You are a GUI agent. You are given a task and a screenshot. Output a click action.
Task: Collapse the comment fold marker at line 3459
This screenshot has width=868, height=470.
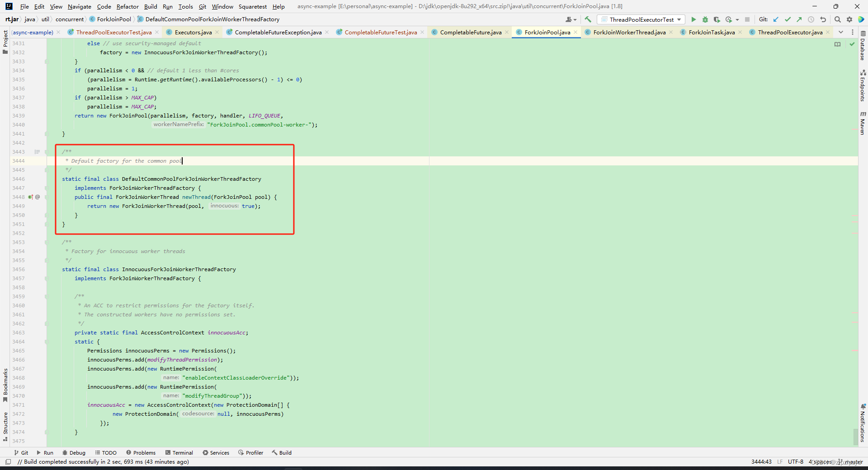pos(46,296)
